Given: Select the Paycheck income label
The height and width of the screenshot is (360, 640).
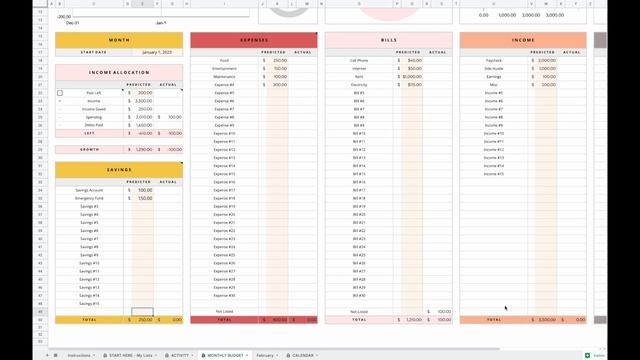Looking at the screenshot, I should [x=494, y=60].
